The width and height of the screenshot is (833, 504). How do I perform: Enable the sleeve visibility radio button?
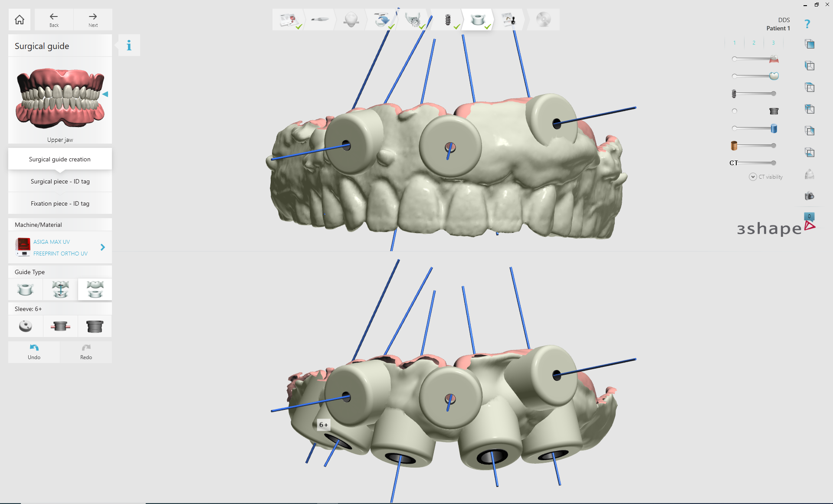coord(734,111)
